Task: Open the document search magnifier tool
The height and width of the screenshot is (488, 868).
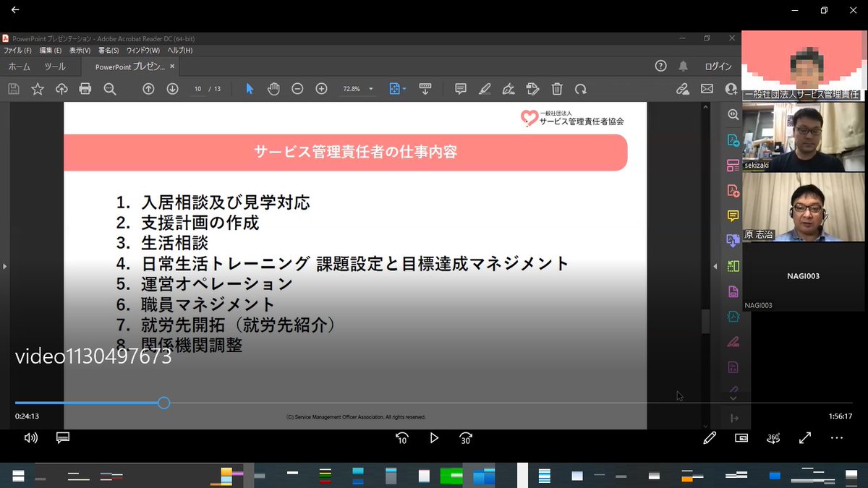Action: coord(109,88)
